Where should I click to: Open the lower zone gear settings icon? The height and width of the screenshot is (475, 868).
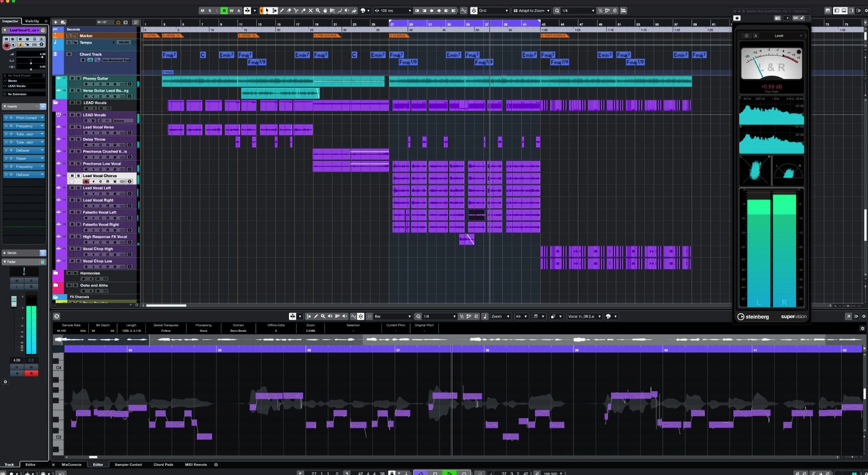216,465
